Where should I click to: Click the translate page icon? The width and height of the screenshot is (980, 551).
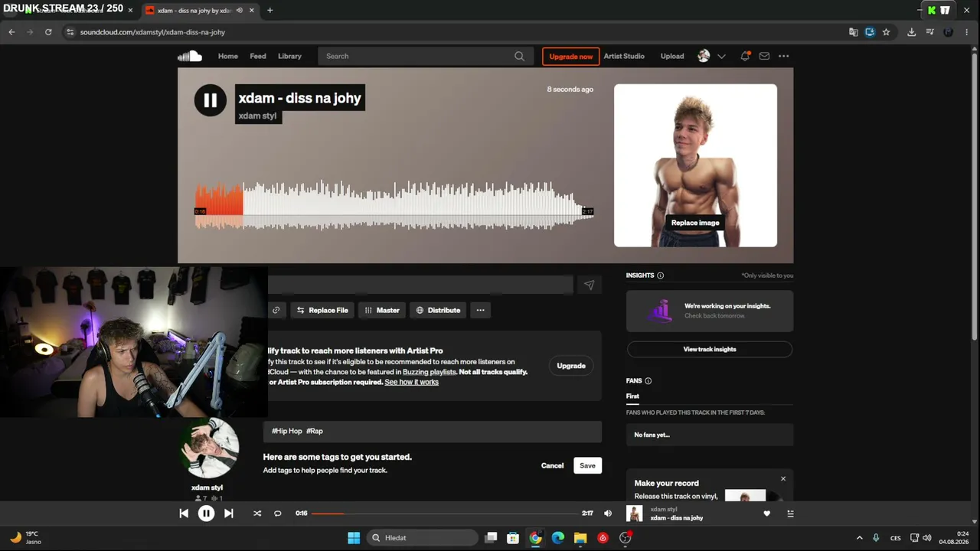click(854, 32)
